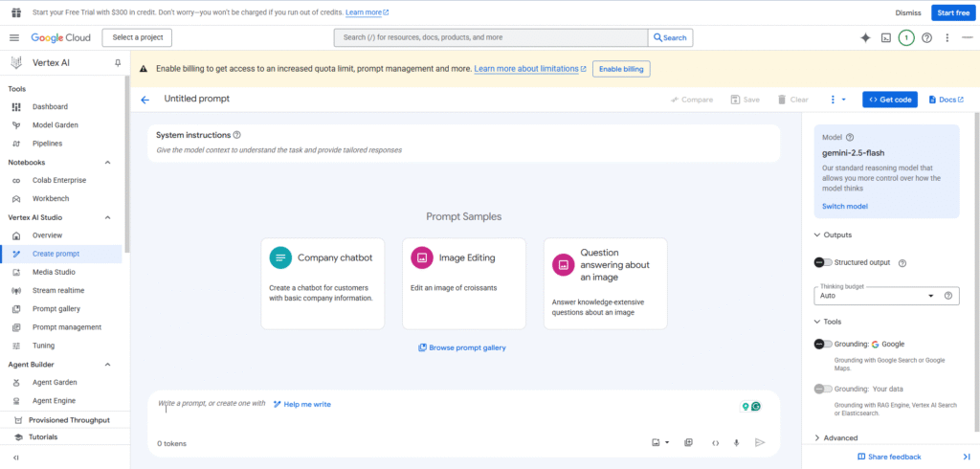Click the Grammarly G icon in prompt box
This screenshot has width=980, height=469.
pyautogui.click(x=756, y=407)
